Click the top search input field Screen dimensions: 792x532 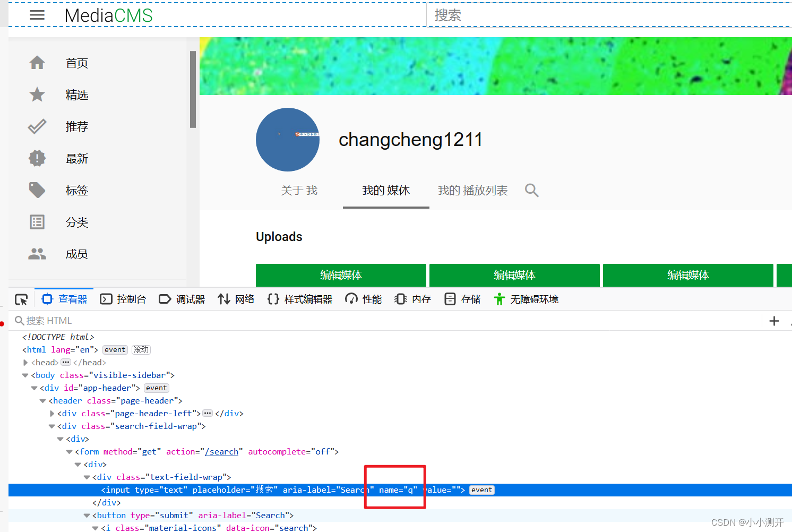click(609, 15)
